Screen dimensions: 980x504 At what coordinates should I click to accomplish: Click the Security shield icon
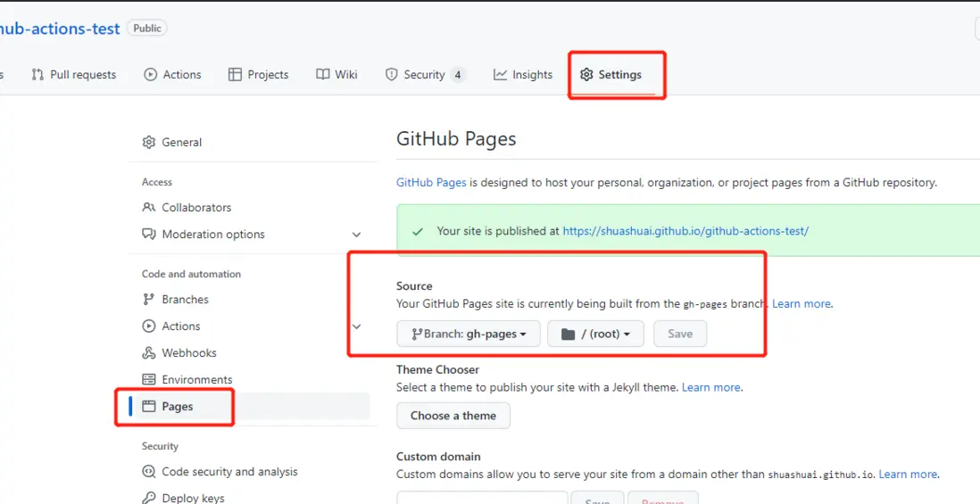click(x=391, y=75)
